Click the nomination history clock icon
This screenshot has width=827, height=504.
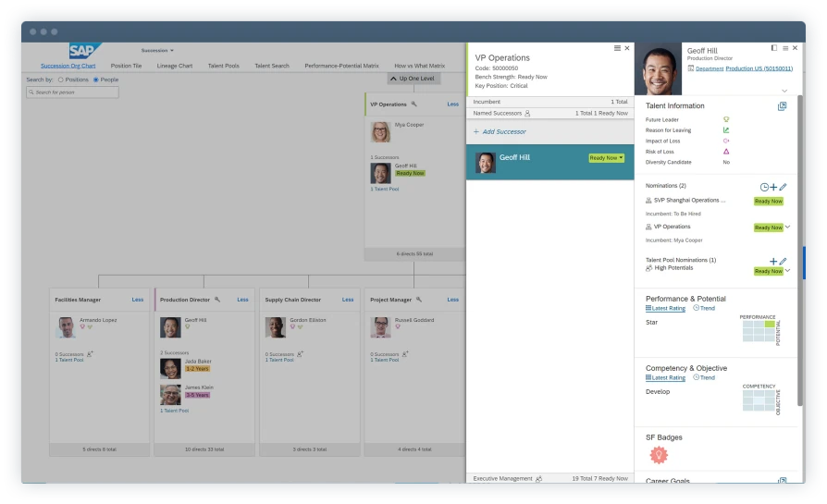(x=764, y=187)
